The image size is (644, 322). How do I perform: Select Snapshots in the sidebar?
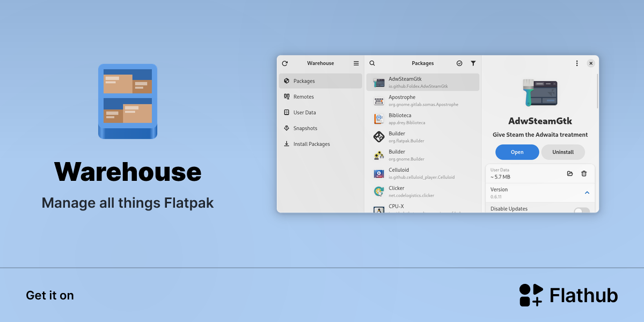click(x=320, y=128)
